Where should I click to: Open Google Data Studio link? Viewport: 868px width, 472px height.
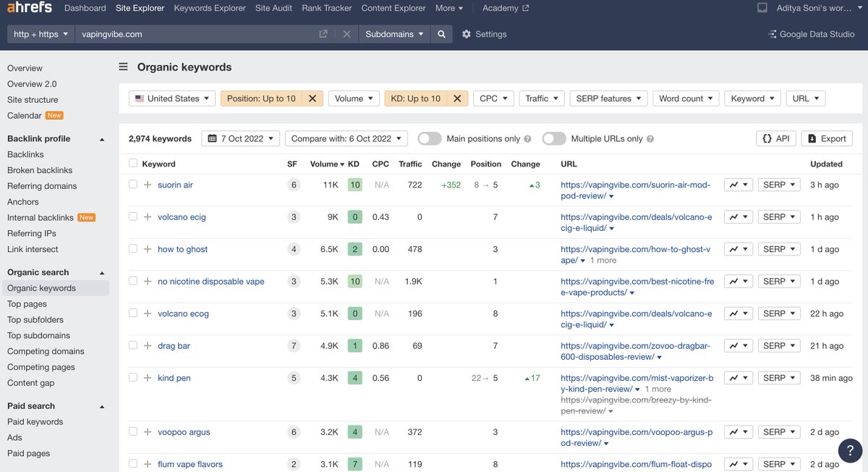coord(811,34)
